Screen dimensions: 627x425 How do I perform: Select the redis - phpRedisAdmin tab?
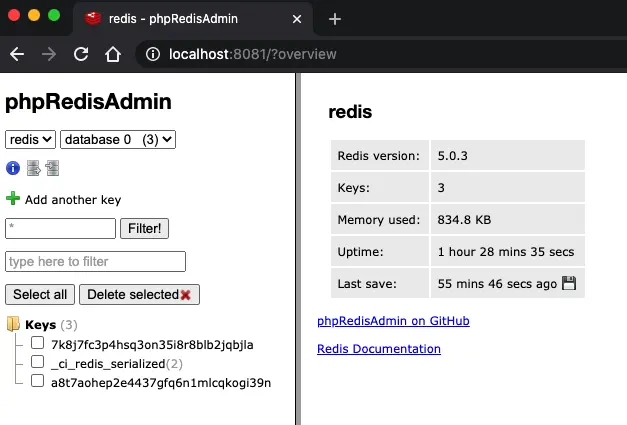click(193, 19)
